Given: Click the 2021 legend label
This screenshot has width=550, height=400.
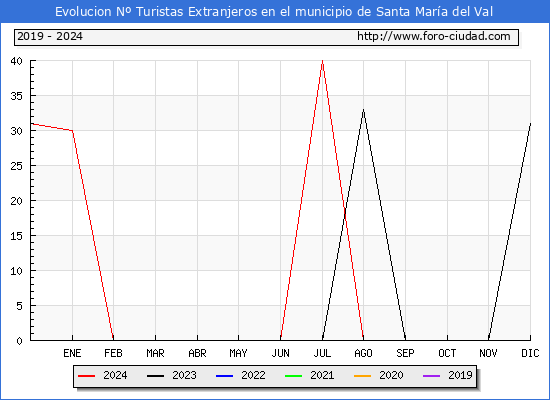Looking at the screenshot, I should click(322, 375).
